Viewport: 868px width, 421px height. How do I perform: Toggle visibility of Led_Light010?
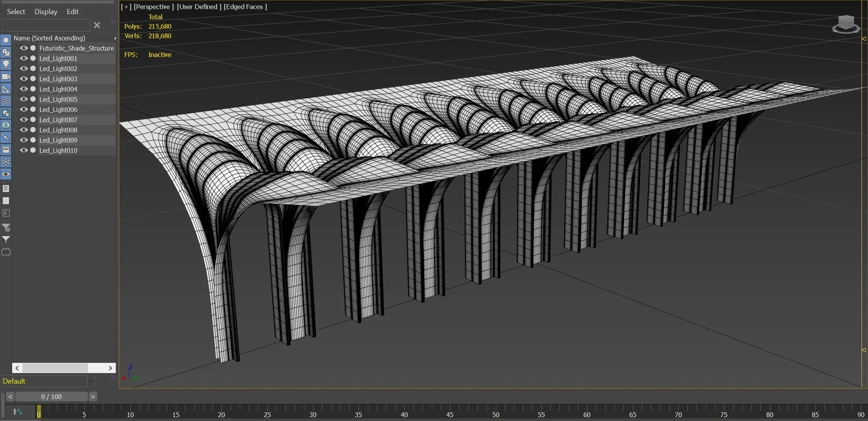(x=24, y=150)
